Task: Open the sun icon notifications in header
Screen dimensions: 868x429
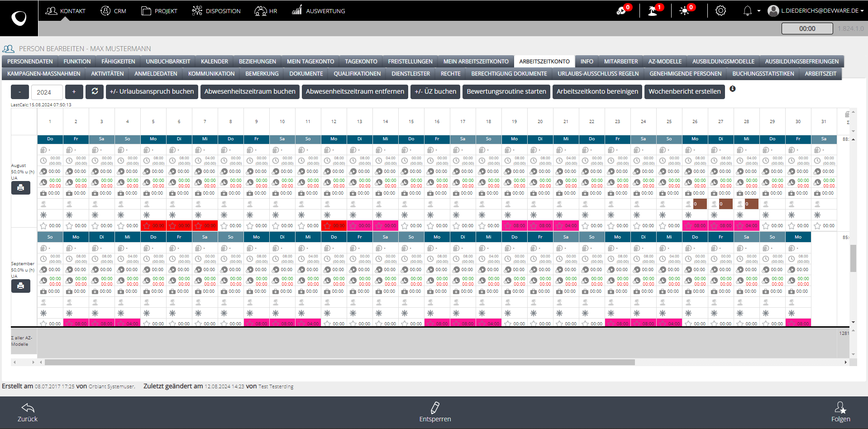Action: coord(684,10)
